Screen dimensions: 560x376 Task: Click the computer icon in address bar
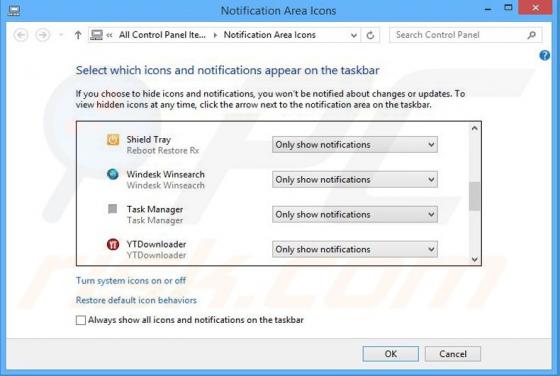pos(96,35)
